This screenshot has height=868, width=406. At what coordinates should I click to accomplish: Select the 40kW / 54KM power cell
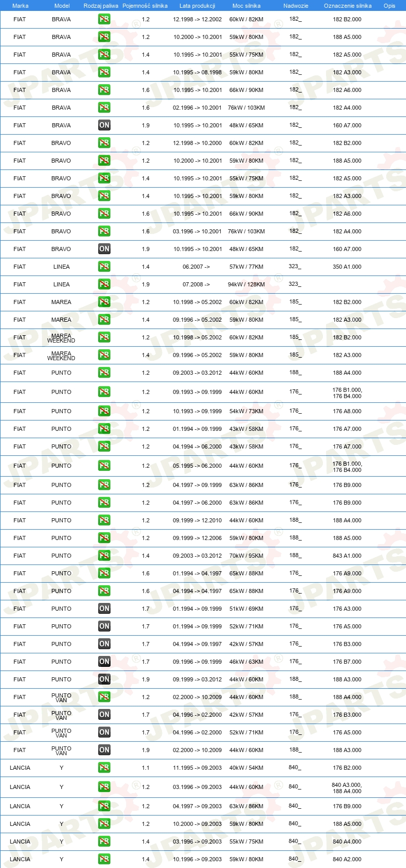(247, 768)
